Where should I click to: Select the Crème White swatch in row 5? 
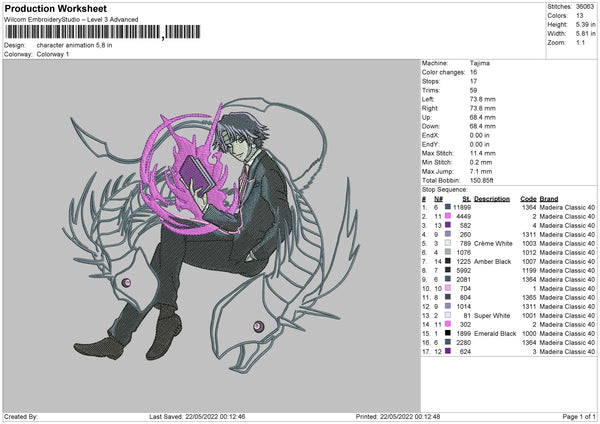pos(448,243)
